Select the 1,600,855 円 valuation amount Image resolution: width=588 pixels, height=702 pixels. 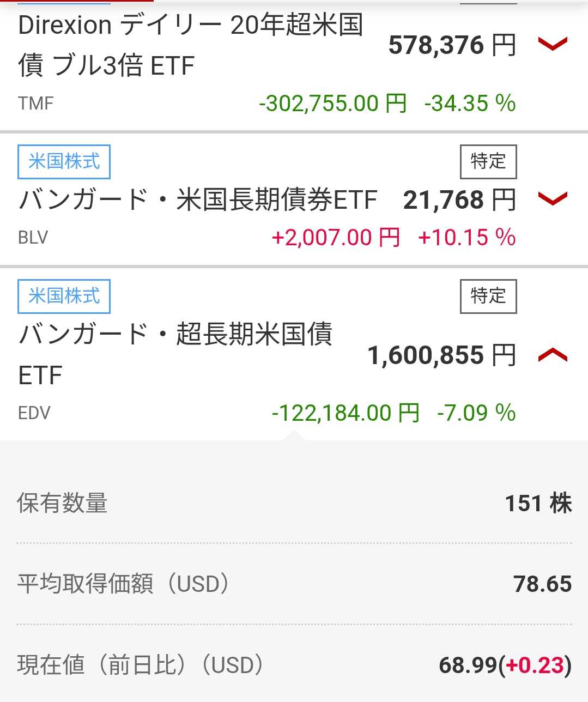click(x=441, y=355)
